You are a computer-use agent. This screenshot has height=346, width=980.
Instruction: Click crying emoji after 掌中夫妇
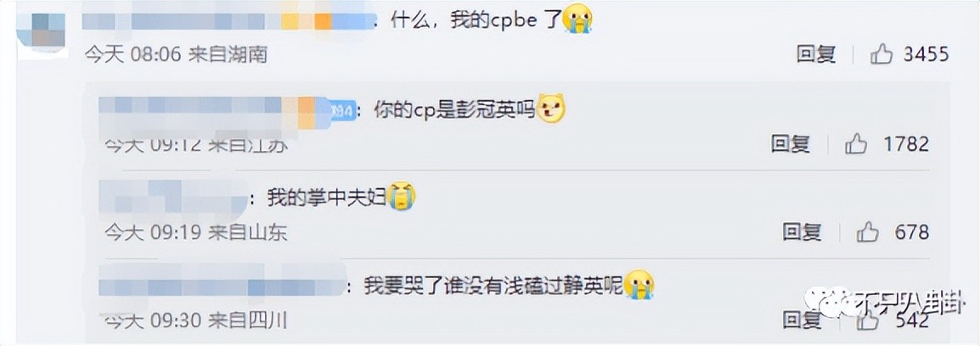point(401,196)
